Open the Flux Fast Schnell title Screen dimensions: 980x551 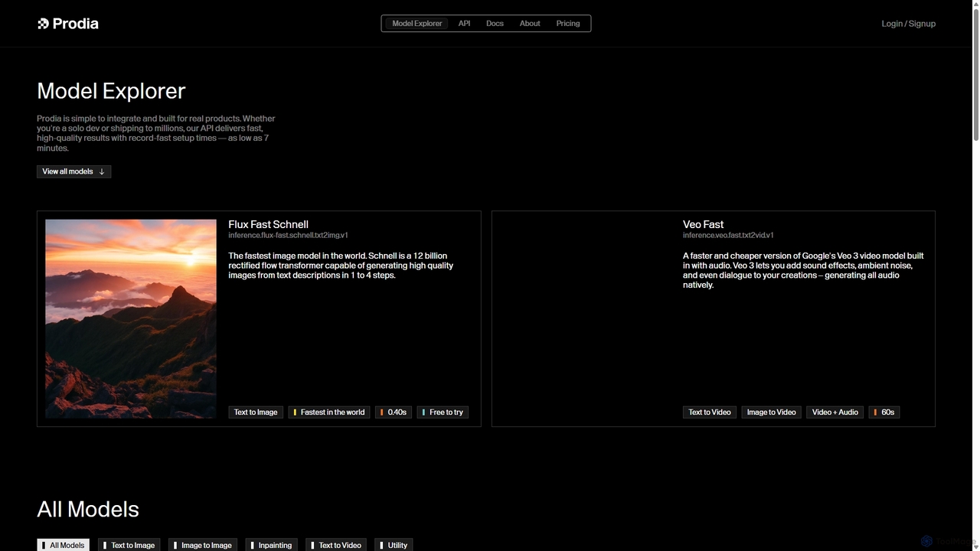[x=268, y=224]
